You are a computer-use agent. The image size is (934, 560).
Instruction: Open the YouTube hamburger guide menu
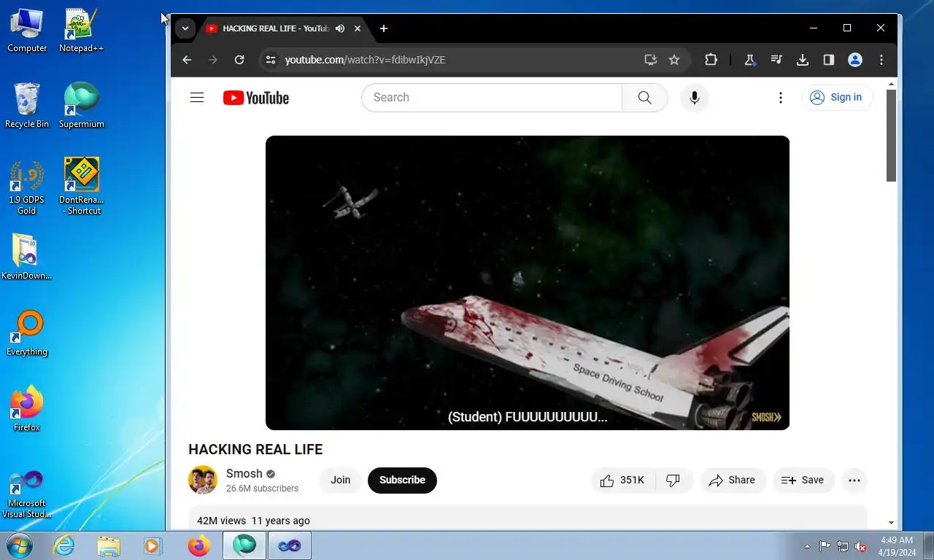[x=197, y=98]
